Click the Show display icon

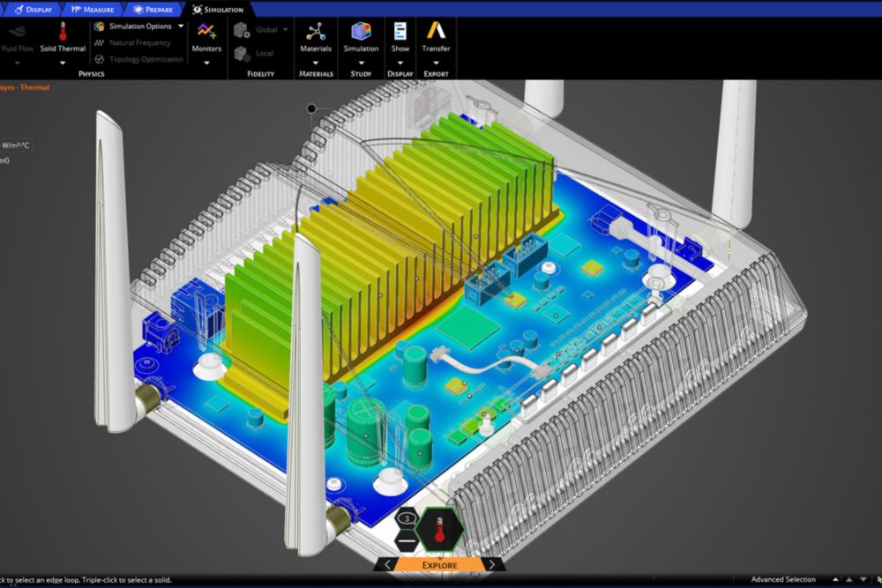pyautogui.click(x=400, y=32)
